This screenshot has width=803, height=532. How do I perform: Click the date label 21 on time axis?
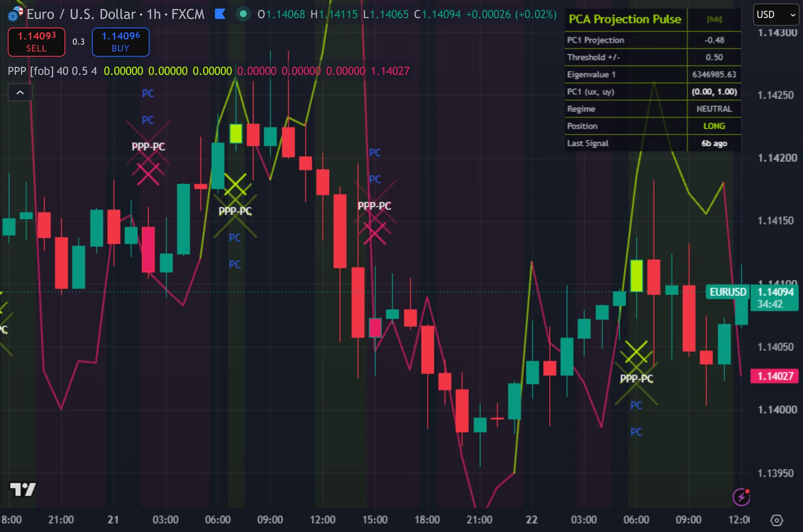point(113,520)
